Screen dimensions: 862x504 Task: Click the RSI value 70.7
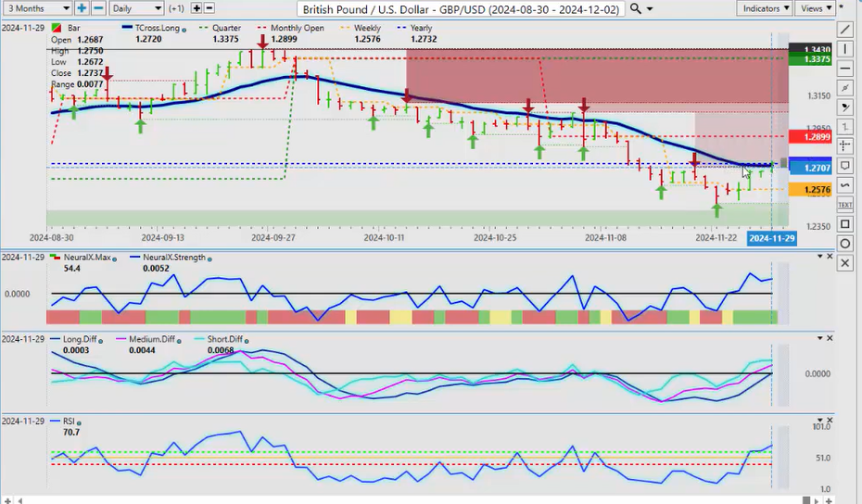click(x=71, y=433)
